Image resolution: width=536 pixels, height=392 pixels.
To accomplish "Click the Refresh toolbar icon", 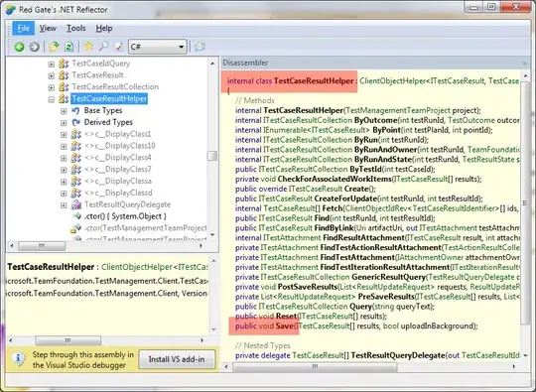I will click(x=69, y=47).
